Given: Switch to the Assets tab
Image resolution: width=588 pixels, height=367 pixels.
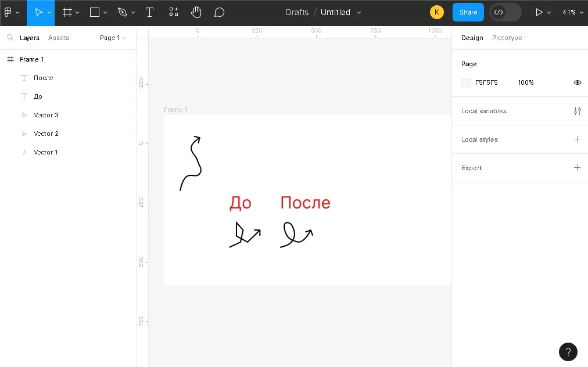Looking at the screenshot, I should (58, 38).
